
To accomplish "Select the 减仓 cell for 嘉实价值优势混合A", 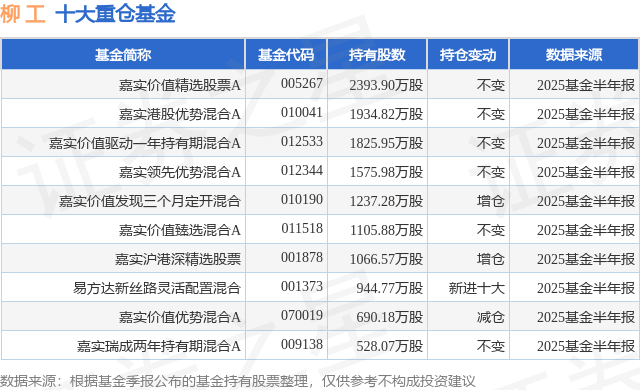I will click(491, 317).
